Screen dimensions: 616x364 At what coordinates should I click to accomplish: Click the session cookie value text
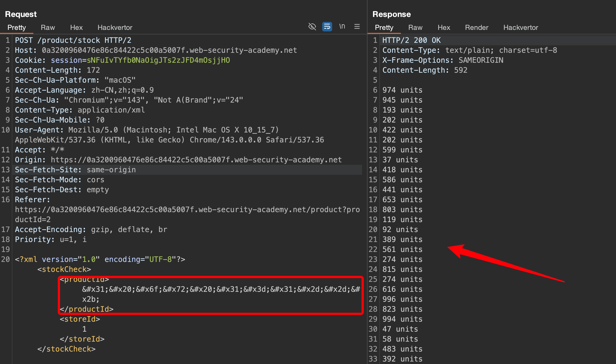[158, 60]
